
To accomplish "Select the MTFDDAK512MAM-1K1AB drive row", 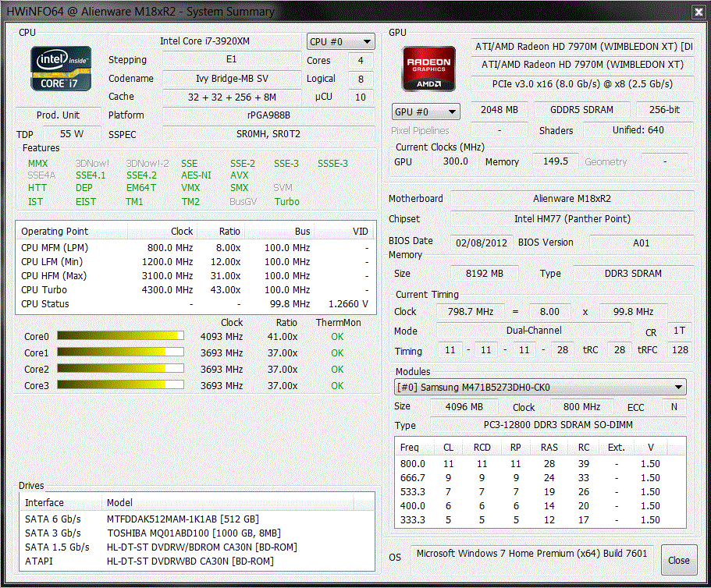I will coord(197,519).
